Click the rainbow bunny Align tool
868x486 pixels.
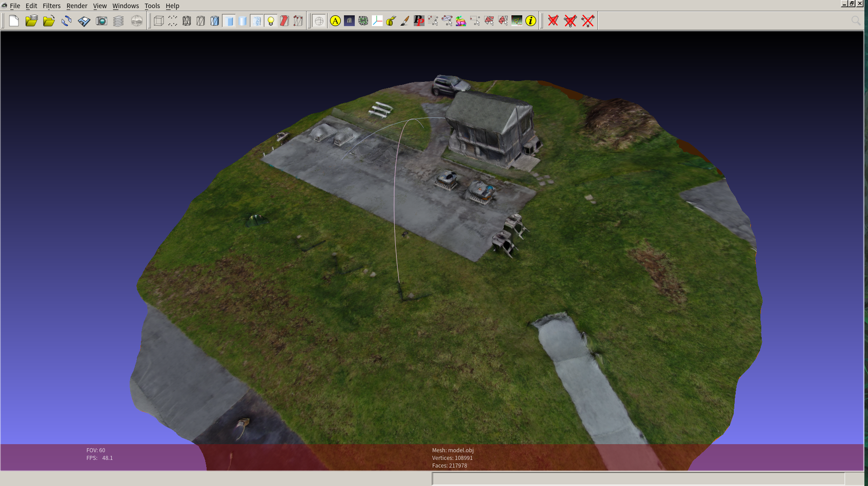click(x=461, y=21)
